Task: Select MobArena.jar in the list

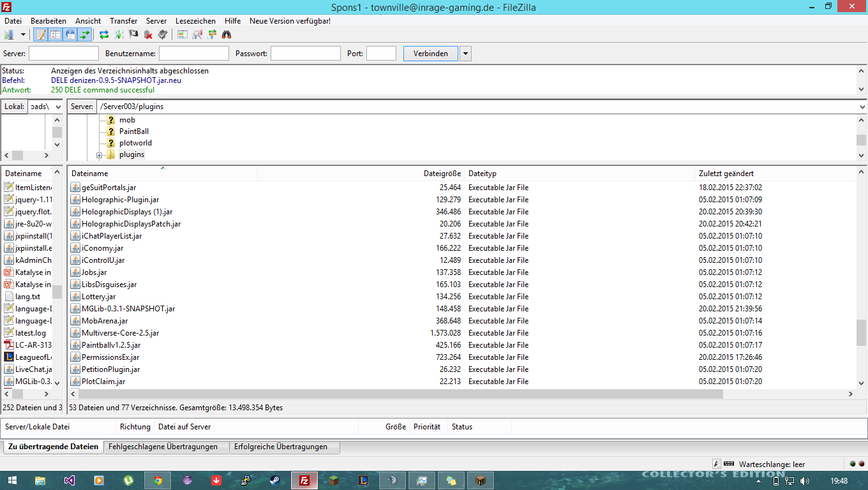Action: click(105, 321)
